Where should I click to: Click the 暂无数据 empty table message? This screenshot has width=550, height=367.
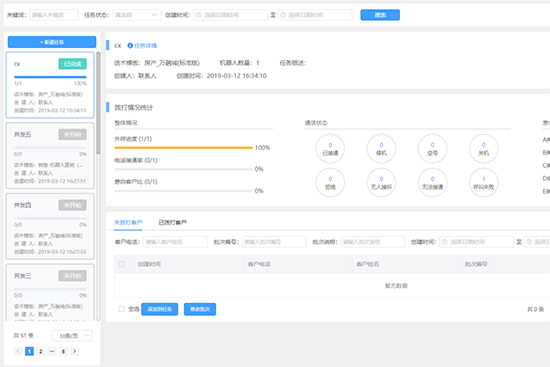[396, 286]
